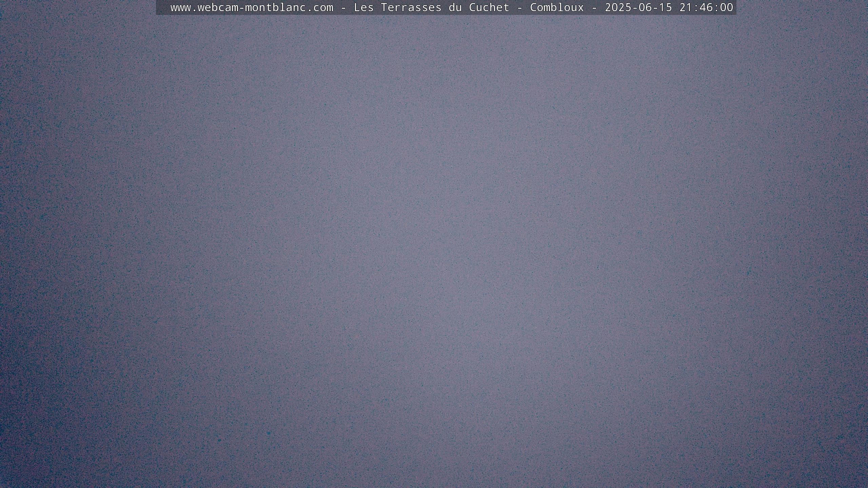Click the 21:46:00 time stamp
Screen dimensions: 868x488
[706, 7]
